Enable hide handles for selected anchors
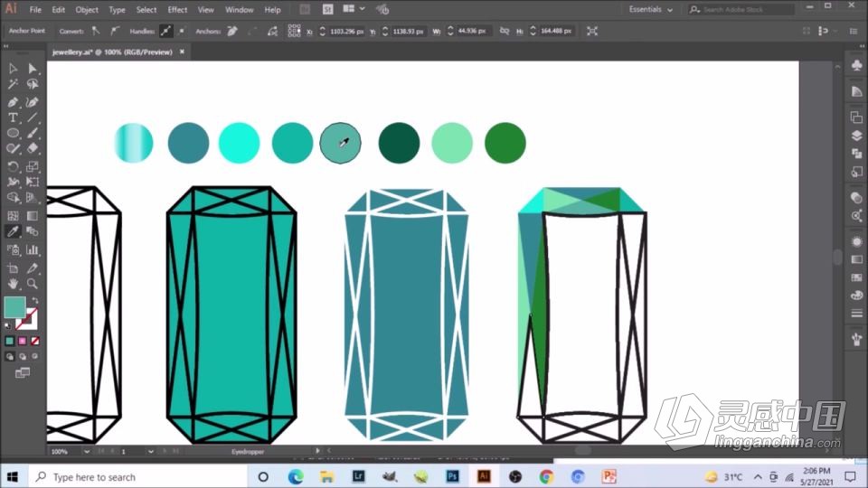The height and width of the screenshot is (488, 868). click(x=181, y=31)
